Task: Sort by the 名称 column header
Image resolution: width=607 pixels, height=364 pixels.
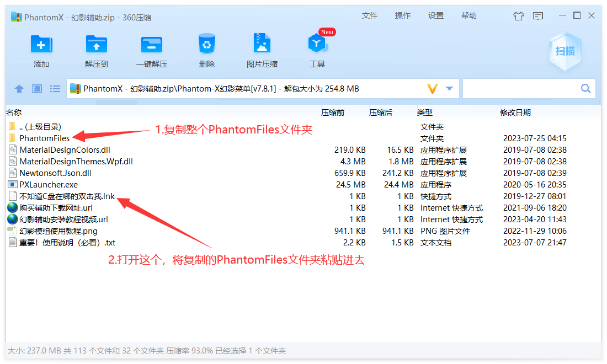Action: (x=14, y=113)
